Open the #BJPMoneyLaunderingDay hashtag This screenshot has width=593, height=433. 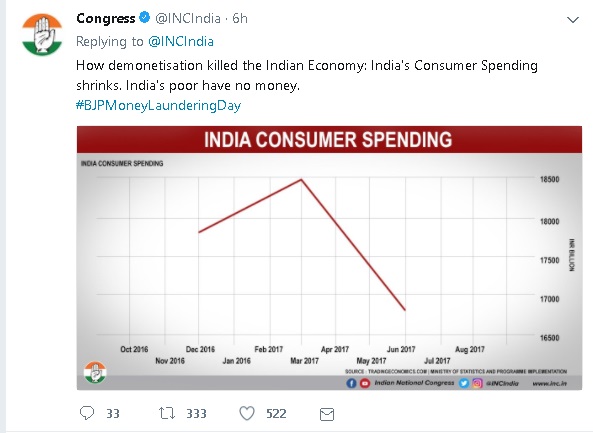[x=158, y=105]
